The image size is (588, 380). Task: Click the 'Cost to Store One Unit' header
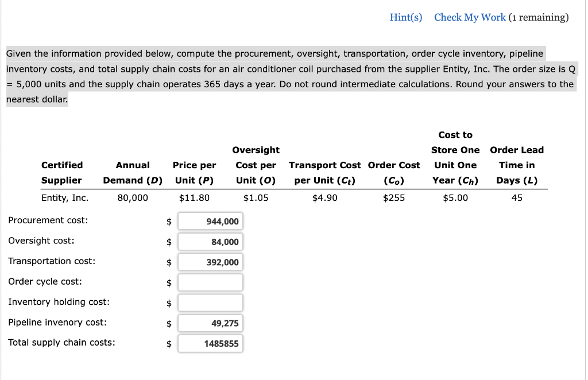point(455,158)
